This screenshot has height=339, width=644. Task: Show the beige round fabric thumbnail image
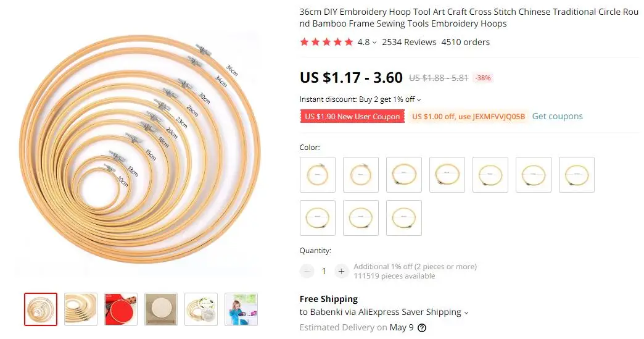pyautogui.click(x=161, y=309)
